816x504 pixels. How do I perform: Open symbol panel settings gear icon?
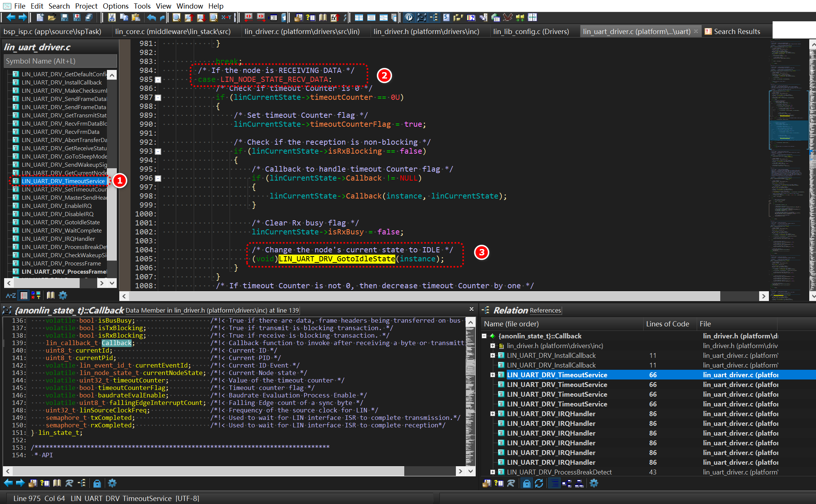tap(63, 295)
